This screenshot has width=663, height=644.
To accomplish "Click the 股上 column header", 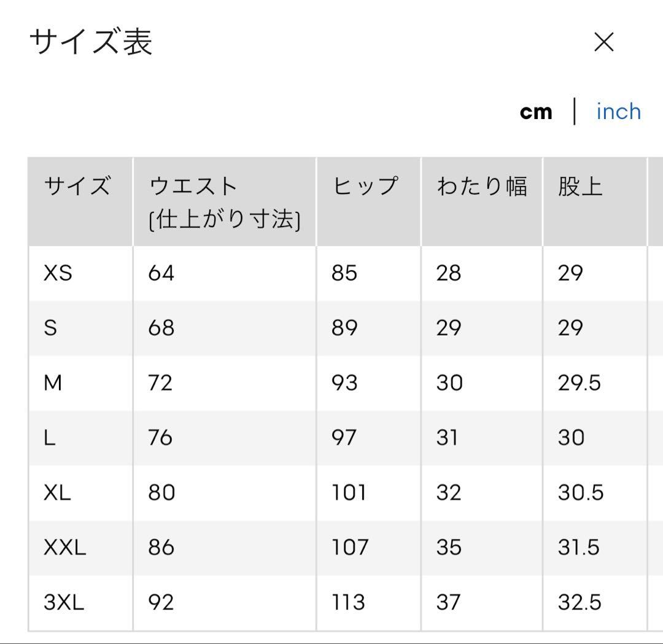I will [x=580, y=185].
